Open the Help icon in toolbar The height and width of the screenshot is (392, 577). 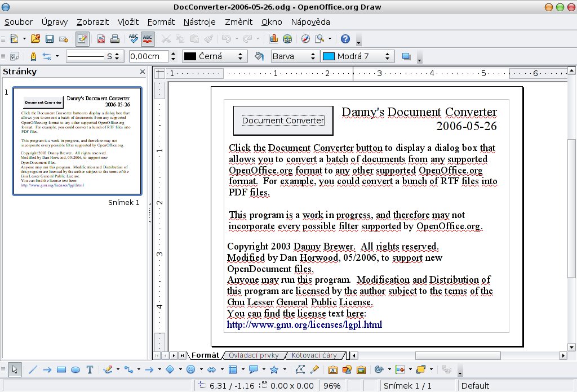345,39
